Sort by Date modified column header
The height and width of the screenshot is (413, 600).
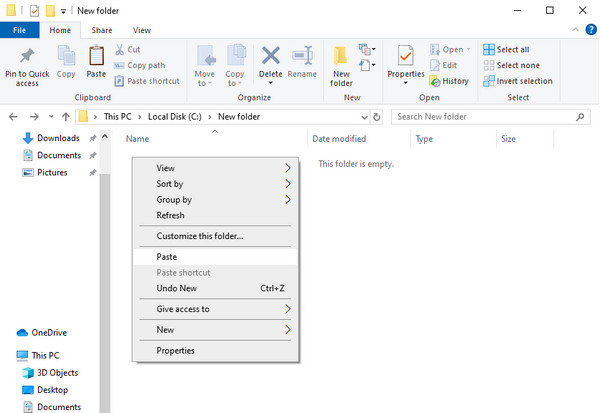pyautogui.click(x=339, y=139)
